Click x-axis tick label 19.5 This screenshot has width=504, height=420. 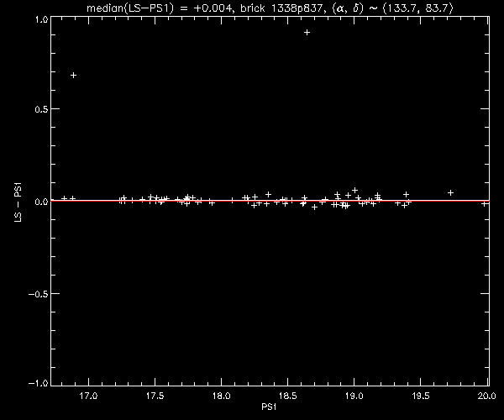point(421,396)
